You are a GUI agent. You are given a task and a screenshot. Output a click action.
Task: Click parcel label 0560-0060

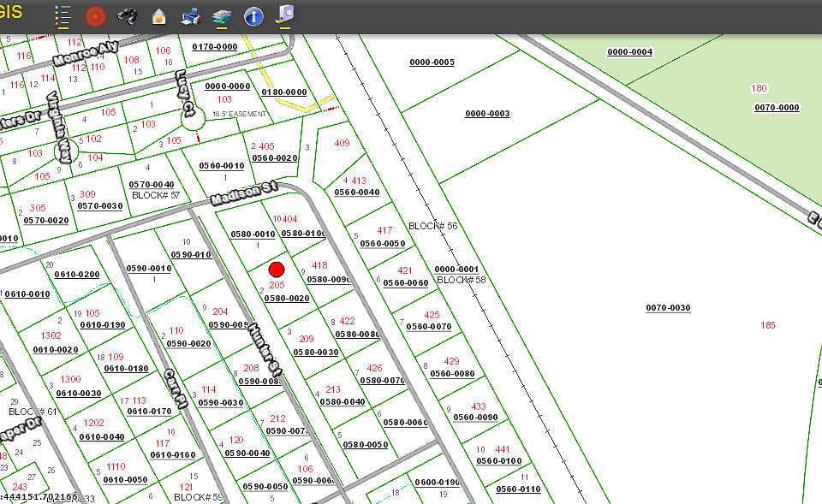[x=406, y=283]
